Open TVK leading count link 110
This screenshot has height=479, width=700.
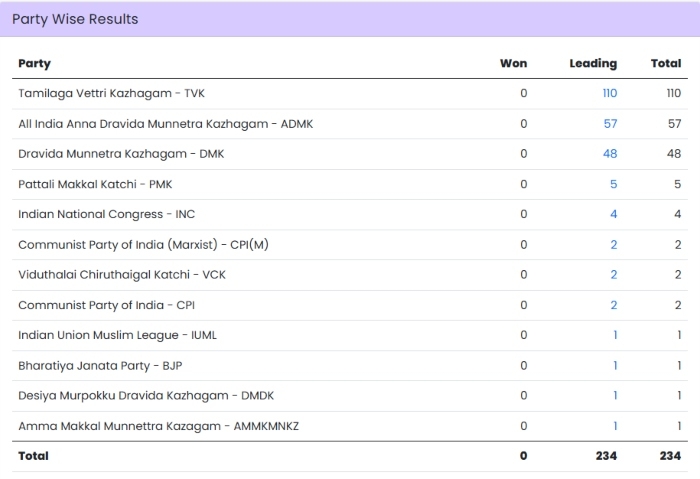point(609,93)
